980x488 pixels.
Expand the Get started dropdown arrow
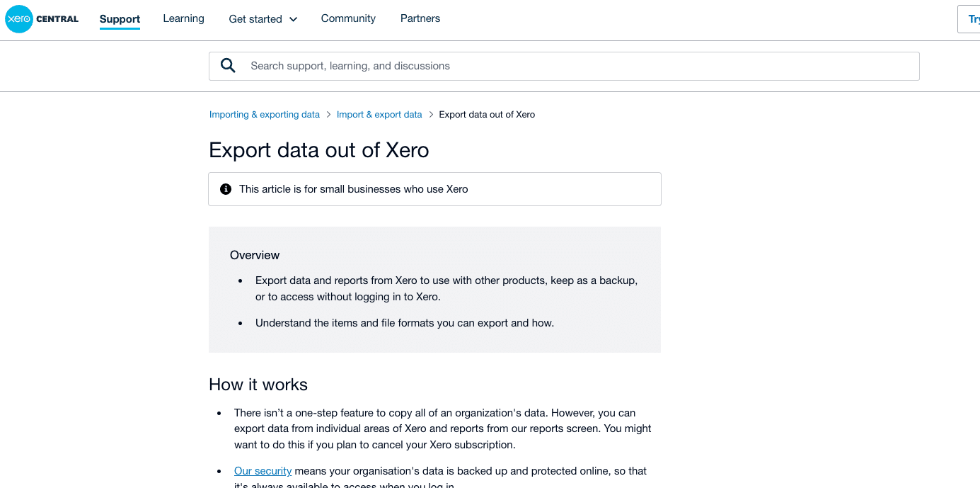[x=294, y=19]
